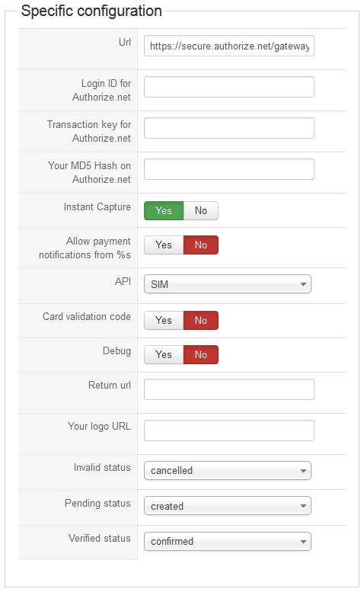
Task: Set Instant Capture to Yes
Action: (164, 211)
